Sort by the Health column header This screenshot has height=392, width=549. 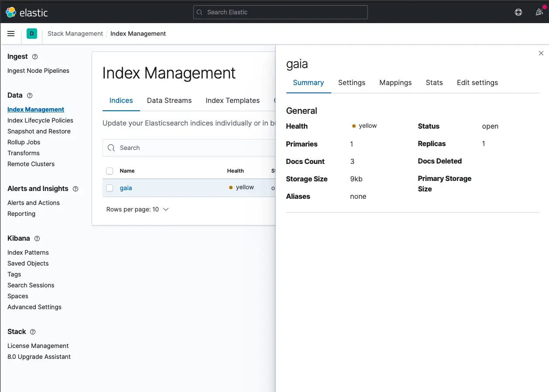(235, 171)
